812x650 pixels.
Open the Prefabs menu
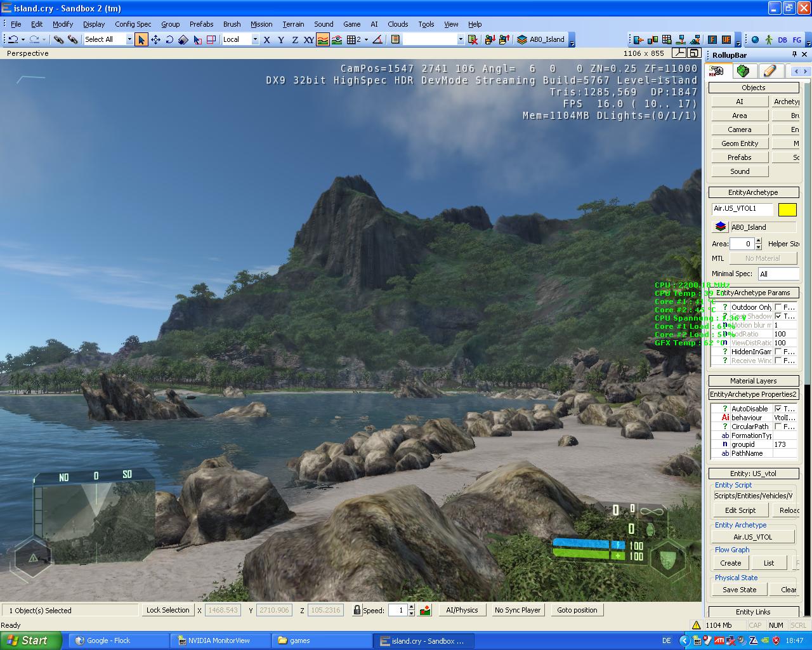(x=201, y=24)
